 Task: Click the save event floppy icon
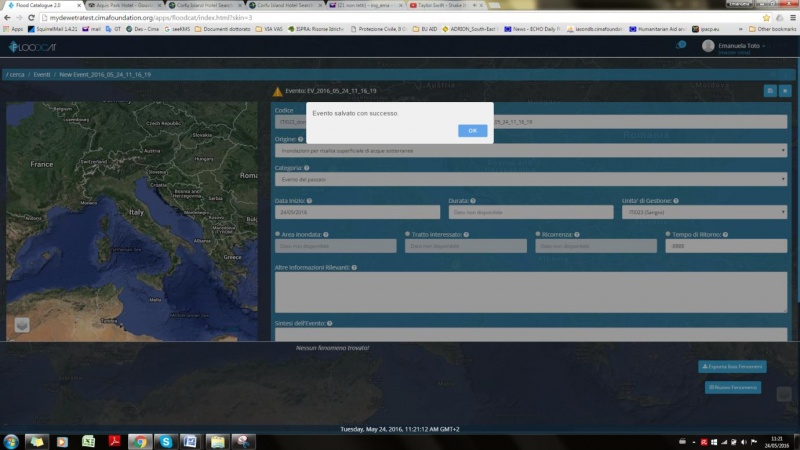[770, 91]
